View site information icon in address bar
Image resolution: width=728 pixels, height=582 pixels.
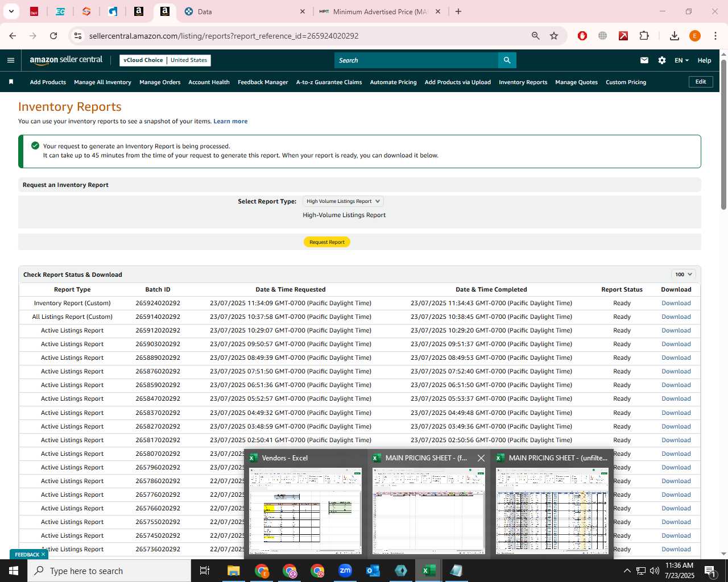(78, 36)
